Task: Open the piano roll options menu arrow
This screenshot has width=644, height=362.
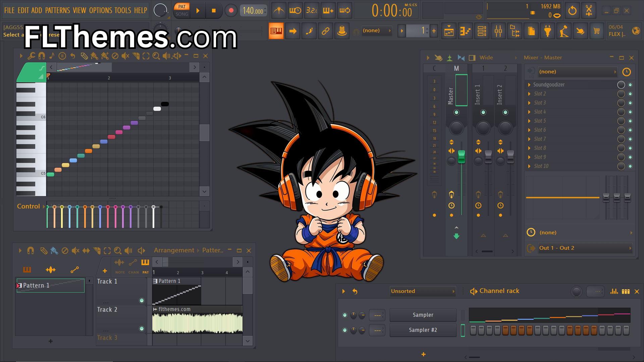Action: 21,56
